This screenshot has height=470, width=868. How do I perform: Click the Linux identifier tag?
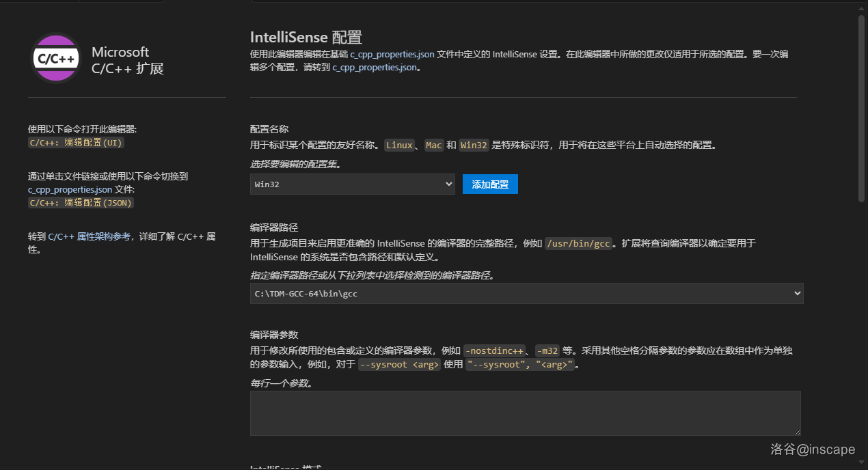[399, 145]
